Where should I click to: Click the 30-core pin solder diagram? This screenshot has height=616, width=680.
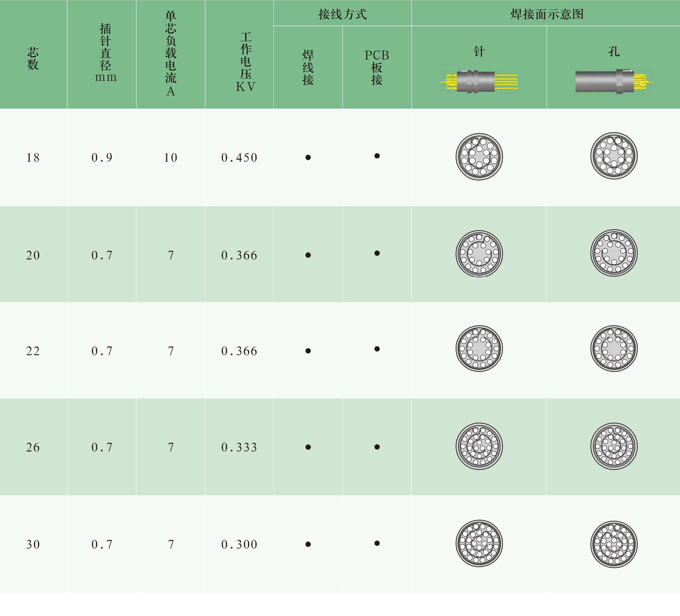point(479,543)
